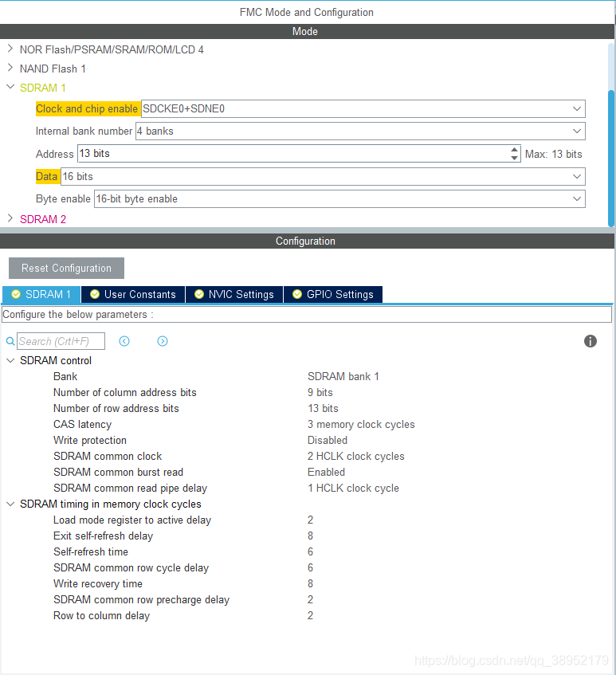
Task: Select Self-refresh time value 6
Action: (310, 551)
